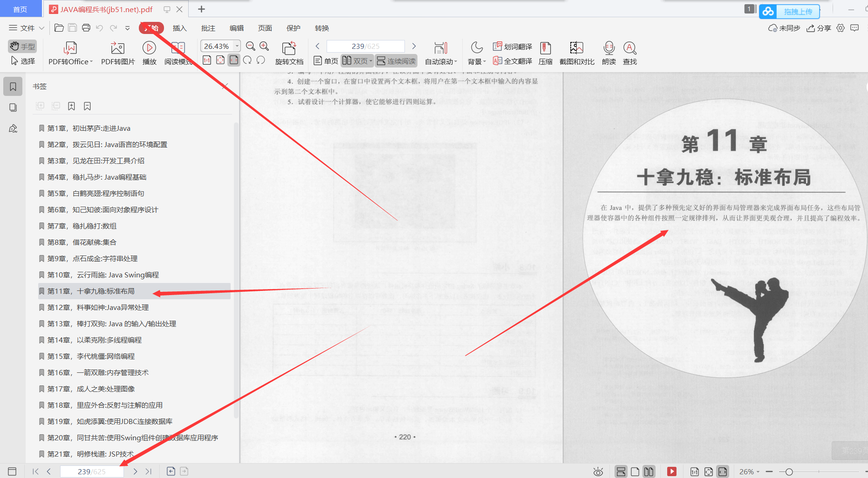Toggle 双页 double page layout
868x478 pixels.
point(357,61)
